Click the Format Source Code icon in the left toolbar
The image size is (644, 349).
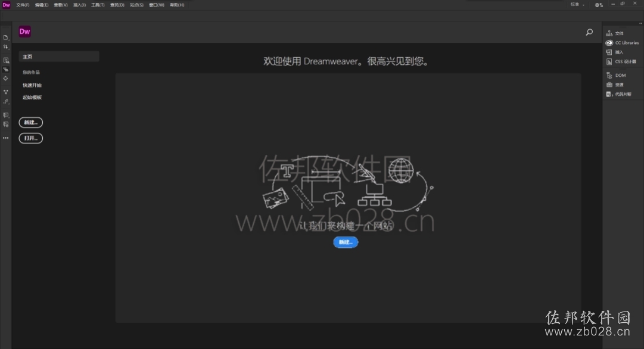(6, 101)
